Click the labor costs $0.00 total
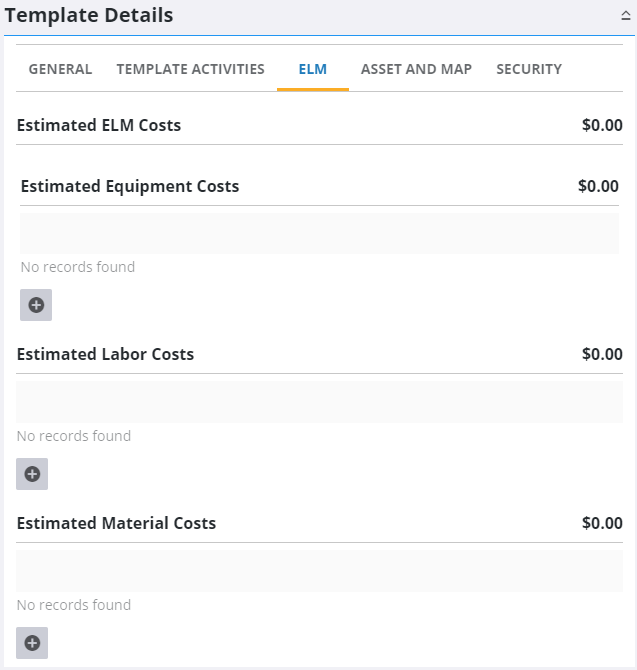The height and width of the screenshot is (670, 637). coord(602,354)
